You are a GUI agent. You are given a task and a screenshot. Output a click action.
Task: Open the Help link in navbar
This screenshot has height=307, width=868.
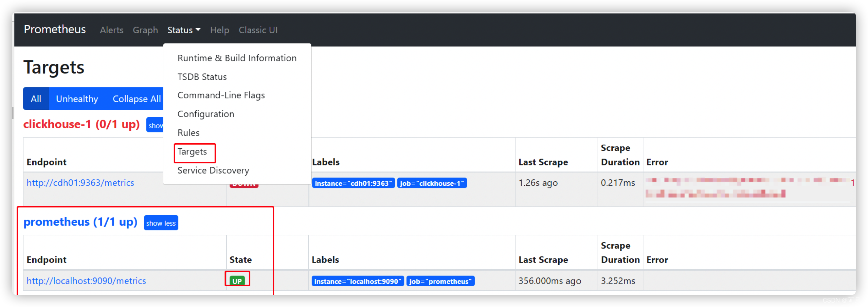[x=219, y=30]
